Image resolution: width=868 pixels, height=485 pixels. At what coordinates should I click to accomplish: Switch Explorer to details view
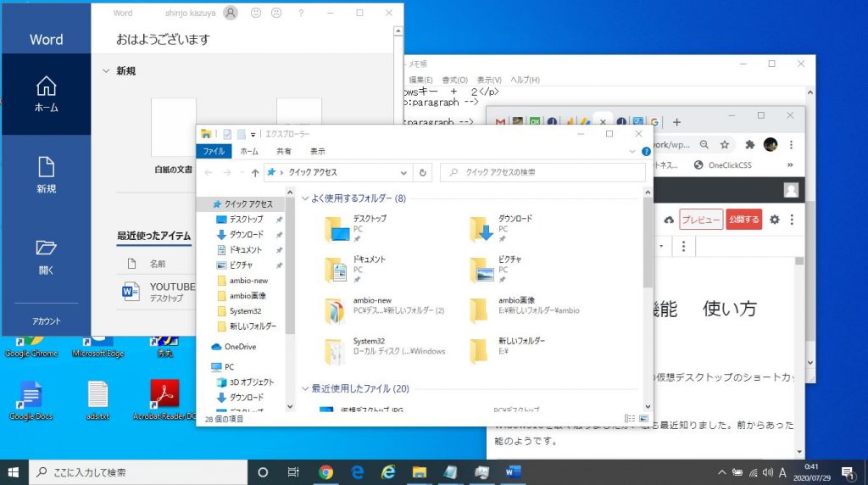pos(630,419)
